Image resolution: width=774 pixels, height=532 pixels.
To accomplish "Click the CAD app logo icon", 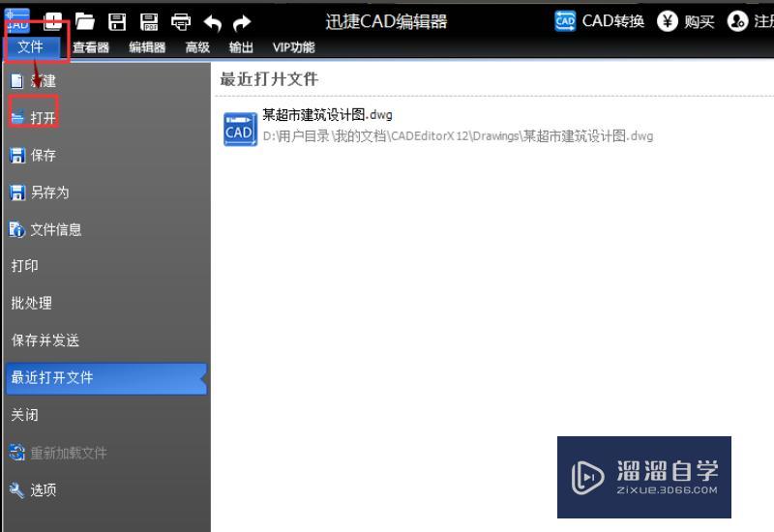I will 17,19.
